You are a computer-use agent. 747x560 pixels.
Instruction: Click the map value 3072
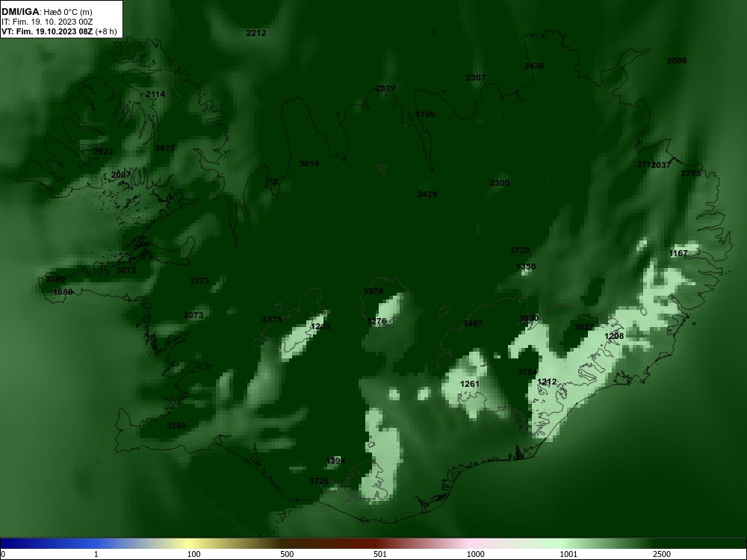tap(127, 270)
